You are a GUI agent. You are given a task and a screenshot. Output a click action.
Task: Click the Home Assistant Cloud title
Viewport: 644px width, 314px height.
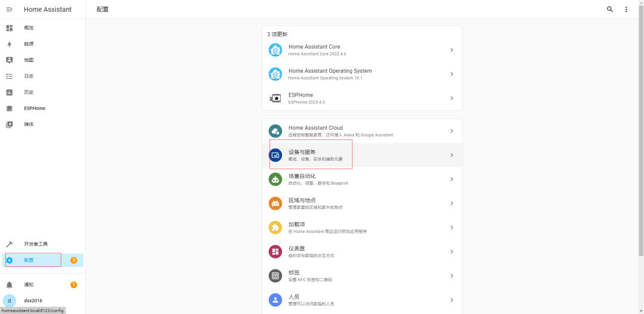(315, 128)
